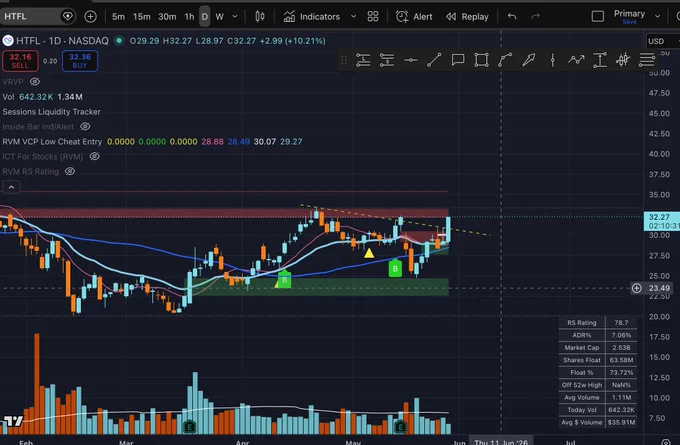Select the Arrow Marker drawing tool
The width and height of the screenshot is (680, 445).
pos(529,60)
